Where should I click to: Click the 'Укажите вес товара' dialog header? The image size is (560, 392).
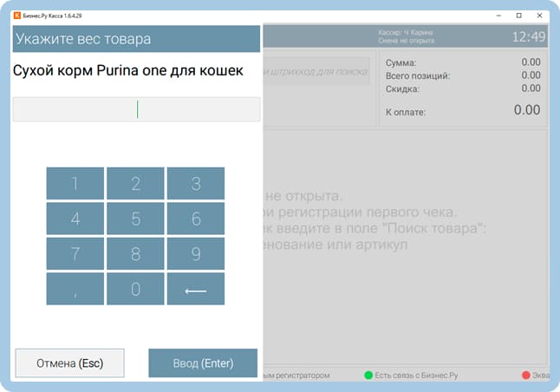(x=136, y=38)
